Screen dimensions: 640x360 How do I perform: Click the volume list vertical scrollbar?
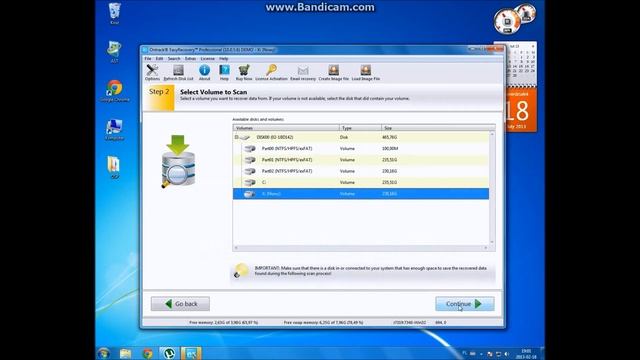click(x=492, y=188)
